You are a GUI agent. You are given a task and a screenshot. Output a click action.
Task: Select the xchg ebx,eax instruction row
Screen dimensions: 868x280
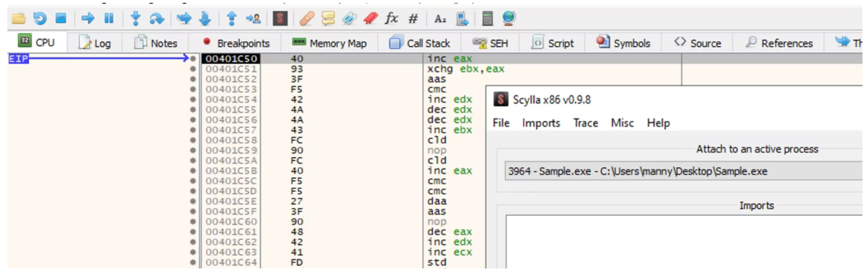click(465, 69)
